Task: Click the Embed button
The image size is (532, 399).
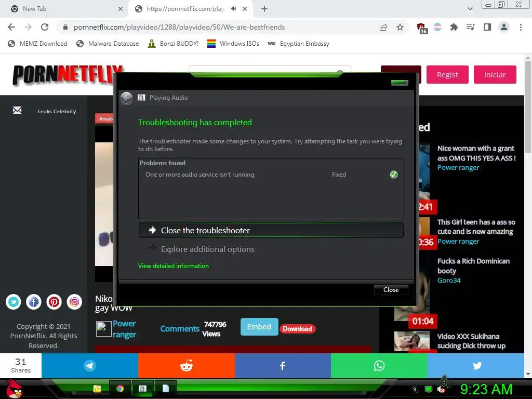Action: click(x=259, y=327)
